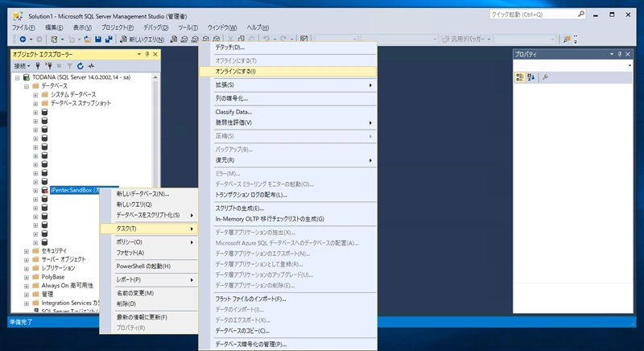Expand the レプリケーション folder

(x=27, y=268)
